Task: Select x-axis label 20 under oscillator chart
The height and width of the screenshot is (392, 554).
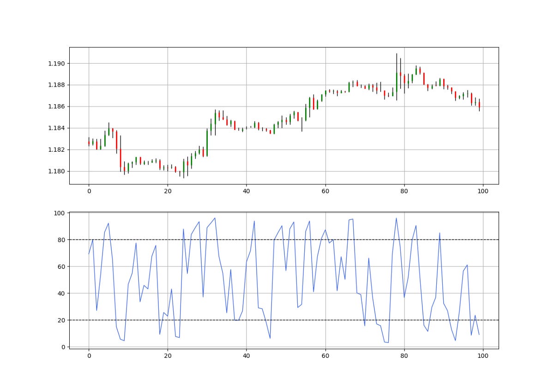Action: point(168,356)
